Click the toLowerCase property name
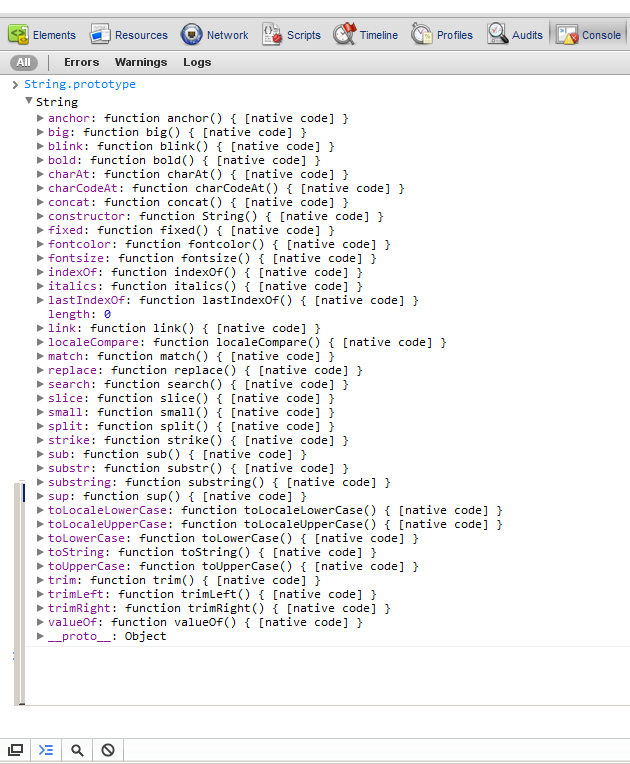This screenshot has height=764, width=630. (86, 538)
